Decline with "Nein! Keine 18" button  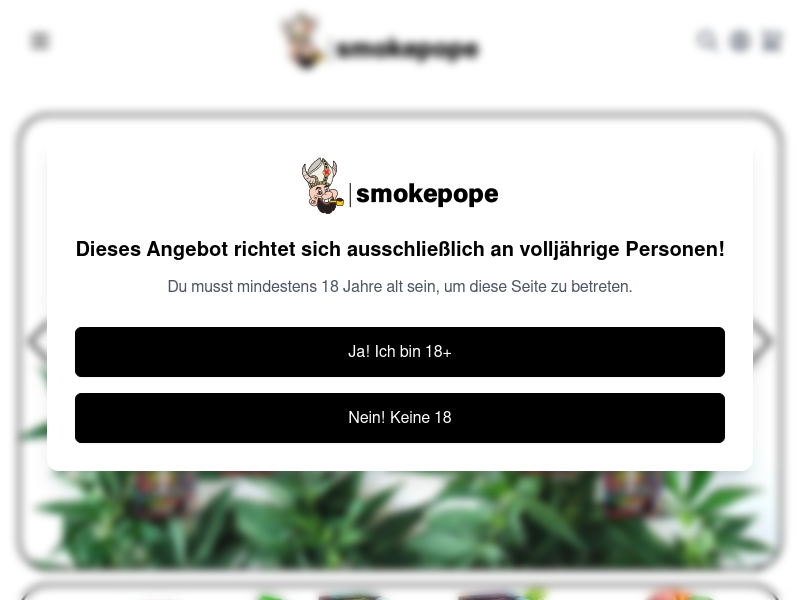pyautogui.click(x=400, y=418)
